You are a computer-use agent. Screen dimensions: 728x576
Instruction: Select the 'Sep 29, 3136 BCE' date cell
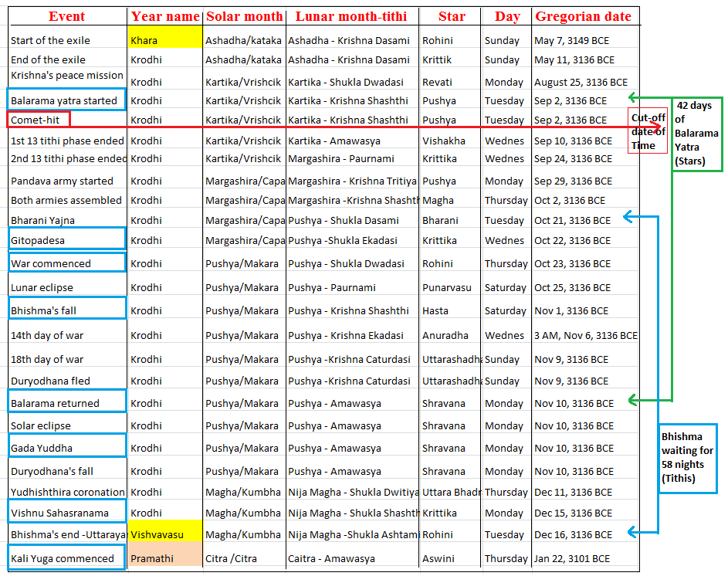(x=573, y=181)
